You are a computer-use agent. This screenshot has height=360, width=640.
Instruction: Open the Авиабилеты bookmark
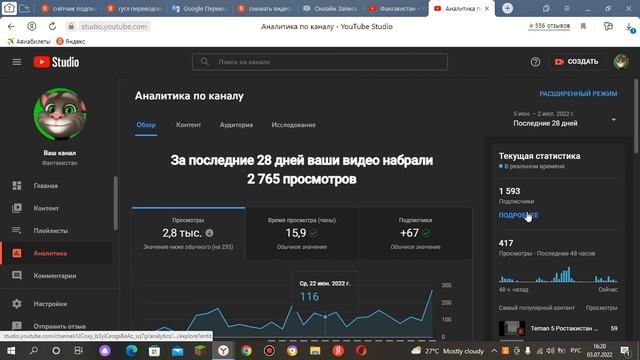[x=29, y=41]
